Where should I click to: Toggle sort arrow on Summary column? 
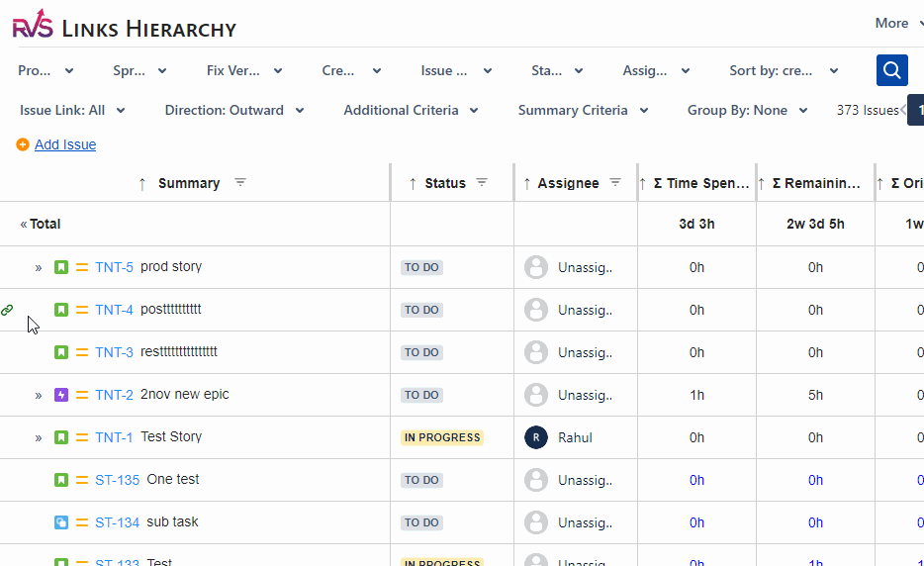coord(142,184)
